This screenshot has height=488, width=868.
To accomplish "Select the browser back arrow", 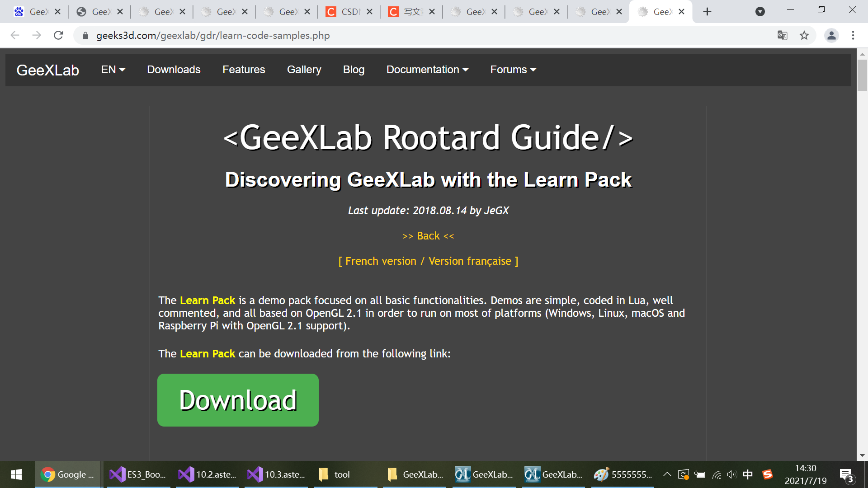I will 15,35.
